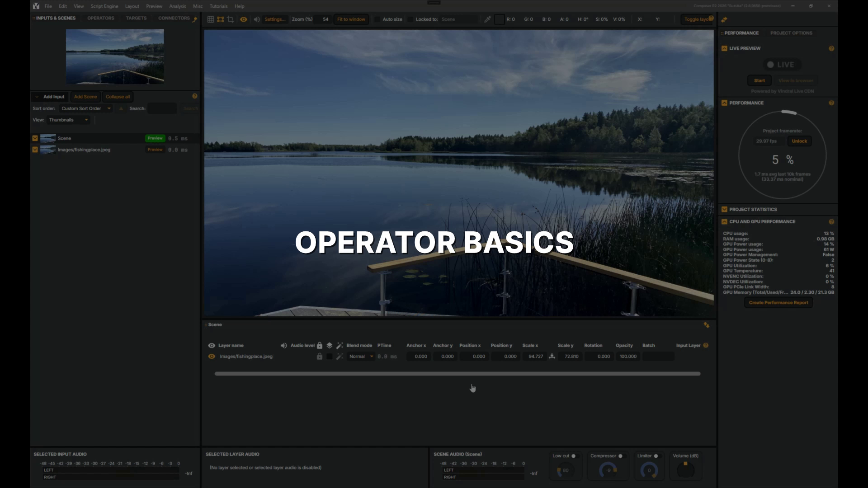868x488 pixels.
Task: Click the application logo icon
Action: point(36,6)
